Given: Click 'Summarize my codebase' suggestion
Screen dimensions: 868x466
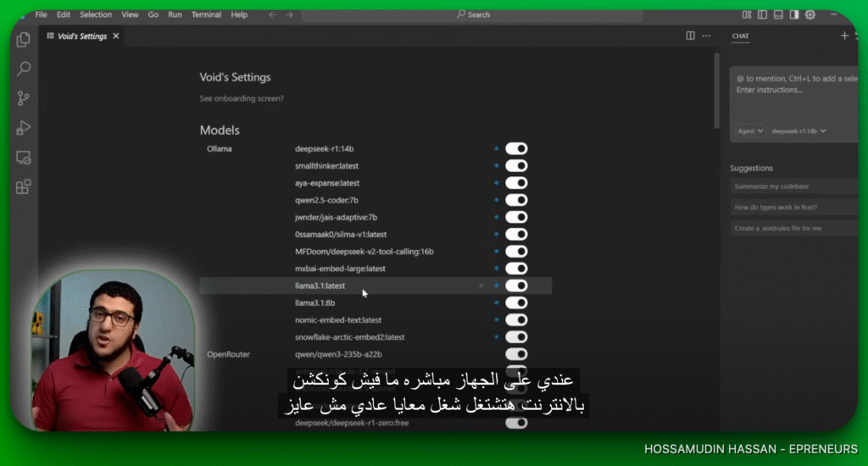Looking at the screenshot, I should (x=793, y=186).
